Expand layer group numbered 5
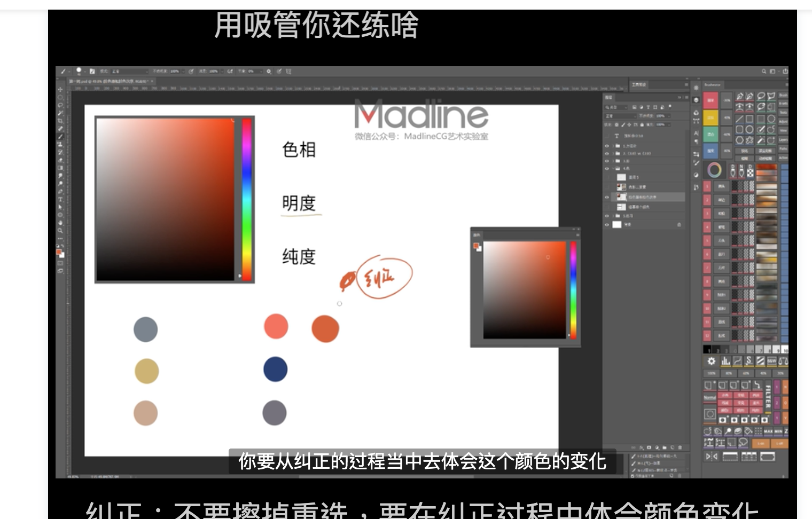This screenshot has width=812, height=519. (x=613, y=216)
